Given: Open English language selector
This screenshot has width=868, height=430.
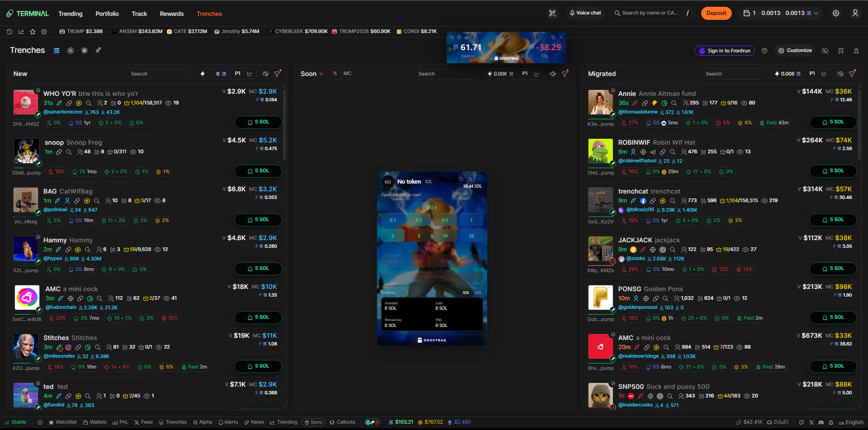Looking at the screenshot, I should [851, 422].
